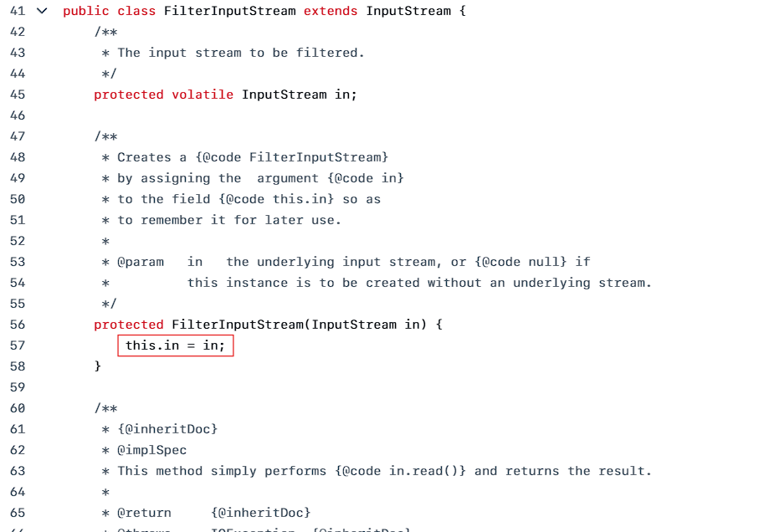The width and height of the screenshot is (759, 532).
Task: Select line number 45 in gutter
Action: pyautogui.click(x=17, y=95)
